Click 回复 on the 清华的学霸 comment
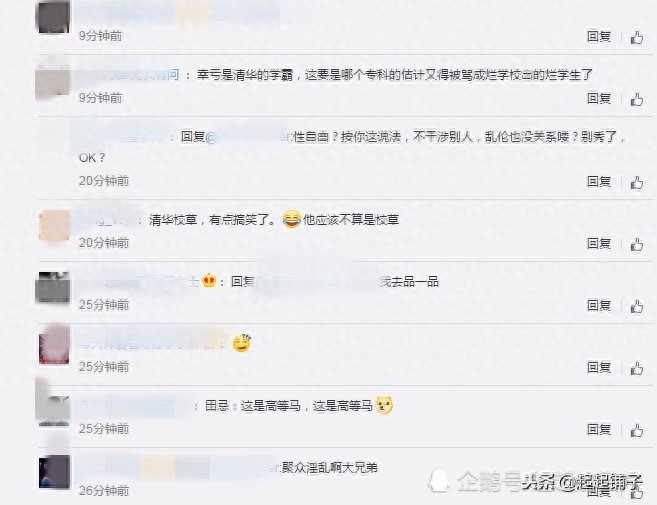 599,98
